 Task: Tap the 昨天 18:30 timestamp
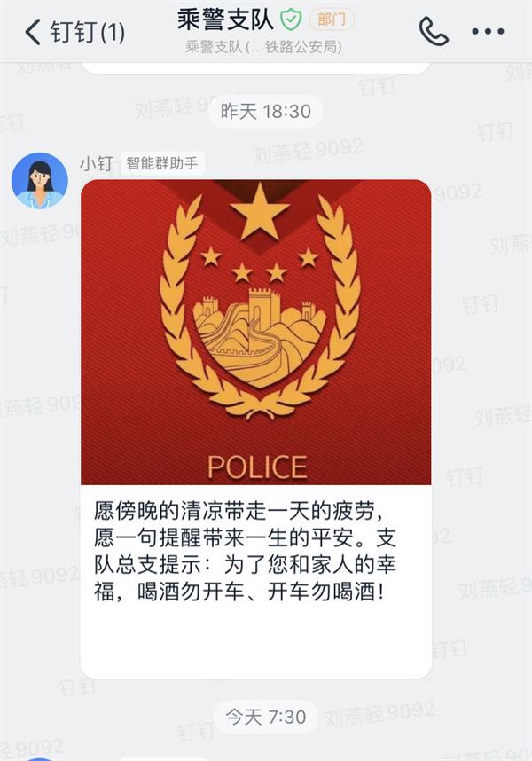point(266,112)
